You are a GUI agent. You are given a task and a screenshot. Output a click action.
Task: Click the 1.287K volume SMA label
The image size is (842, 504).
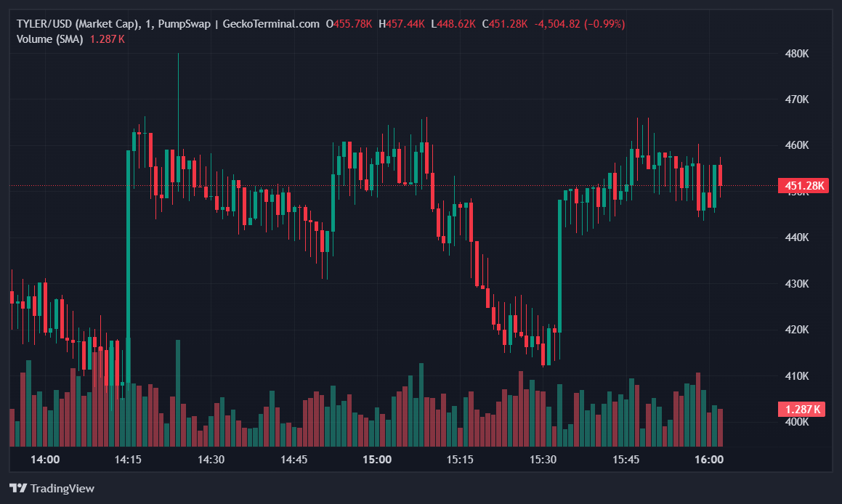coord(106,40)
